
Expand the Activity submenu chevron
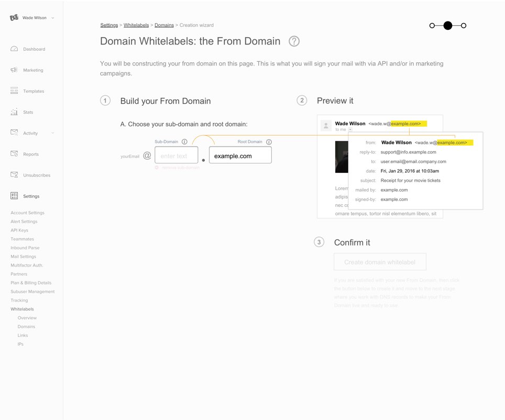(53, 133)
